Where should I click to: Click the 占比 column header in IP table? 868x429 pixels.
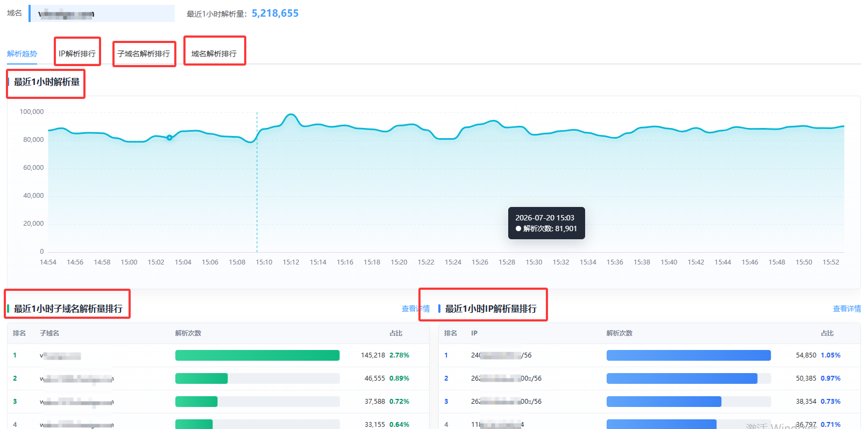(x=827, y=333)
